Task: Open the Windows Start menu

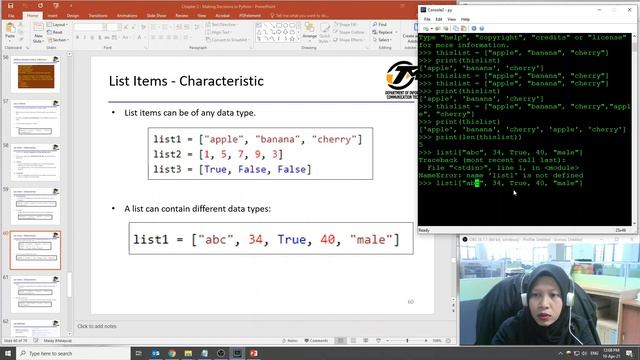Action: (x=8, y=353)
